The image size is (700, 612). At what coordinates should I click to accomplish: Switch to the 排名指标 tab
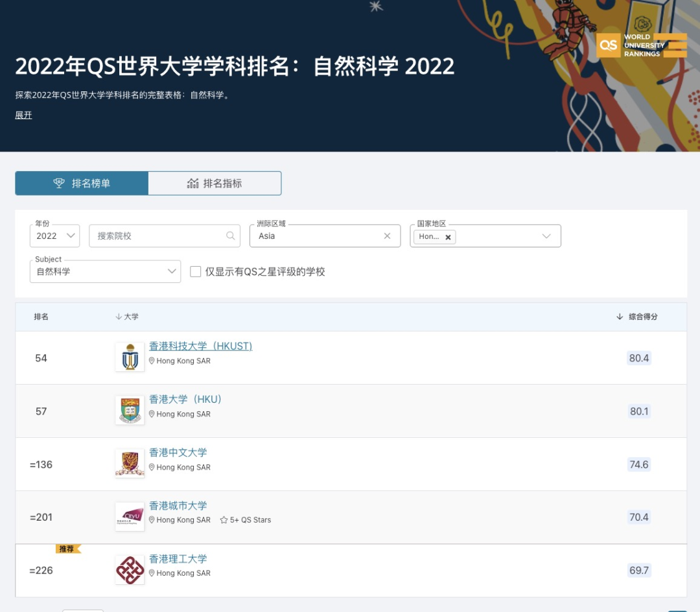215,183
